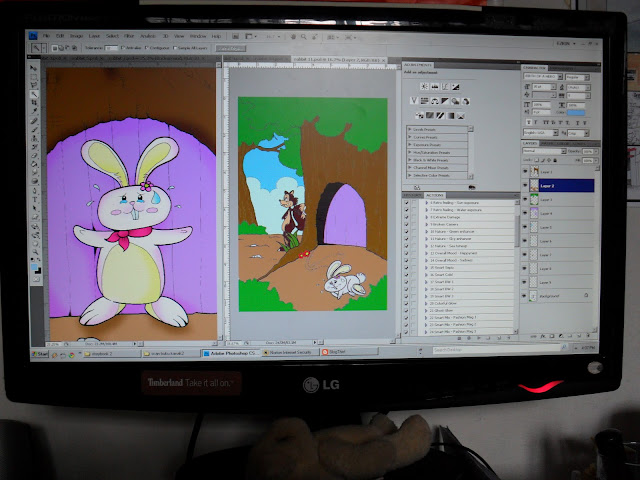Add a Photo Filter adjustment
This screenshot has width=640, height=480.
[x=455, y=101]
